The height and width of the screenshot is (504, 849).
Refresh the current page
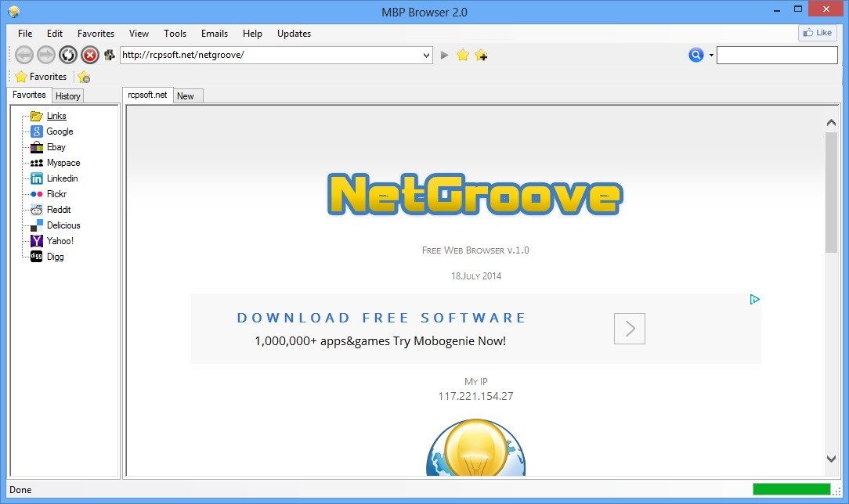pyautogui.click(x=67, y=55)
